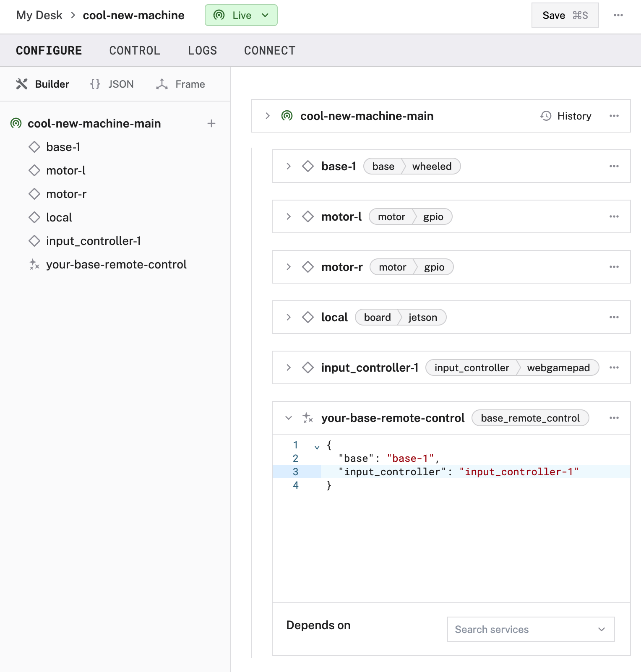Open the three-dot menu on local card
Screen dimensions: 641x672
[614, 317]
